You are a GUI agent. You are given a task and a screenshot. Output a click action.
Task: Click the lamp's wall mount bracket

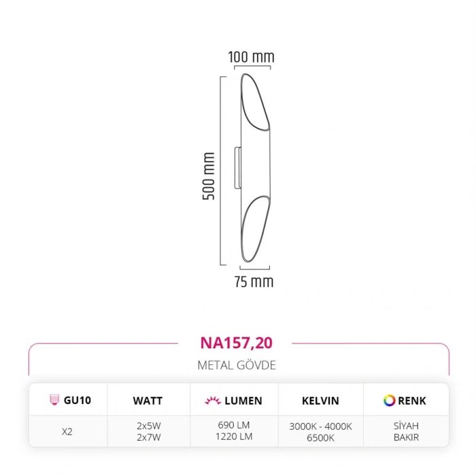(237, 167)
